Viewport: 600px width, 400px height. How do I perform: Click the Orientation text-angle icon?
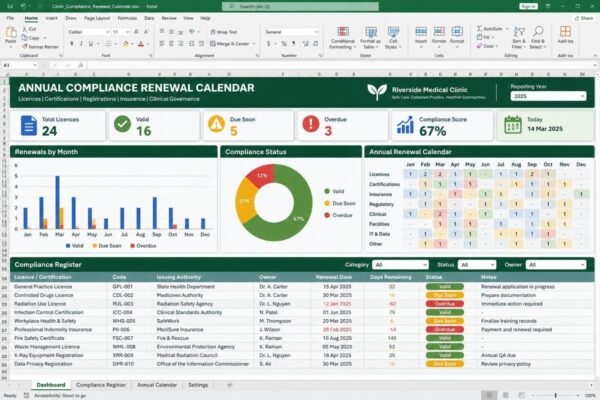coord(192,31)
